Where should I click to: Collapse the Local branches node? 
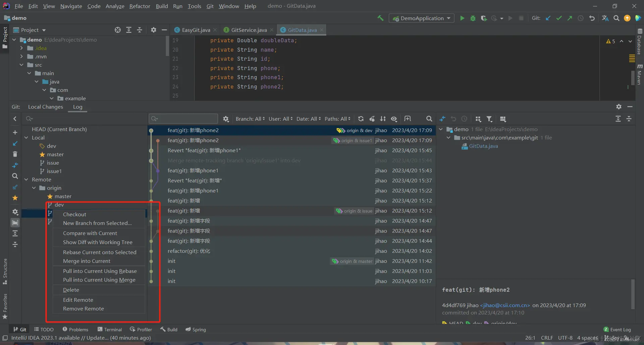click(26, 137)
